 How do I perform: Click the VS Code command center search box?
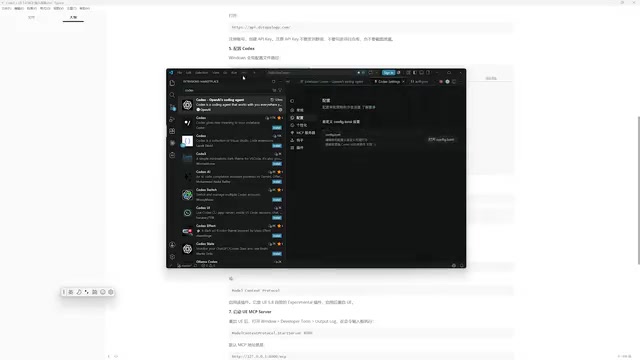click(x=310, y=73)
